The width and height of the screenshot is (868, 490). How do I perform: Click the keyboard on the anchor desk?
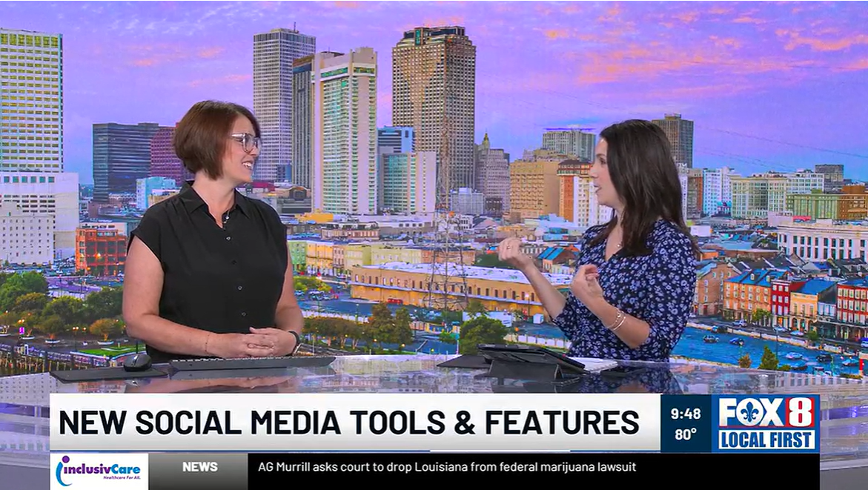[x=252, y=363]
